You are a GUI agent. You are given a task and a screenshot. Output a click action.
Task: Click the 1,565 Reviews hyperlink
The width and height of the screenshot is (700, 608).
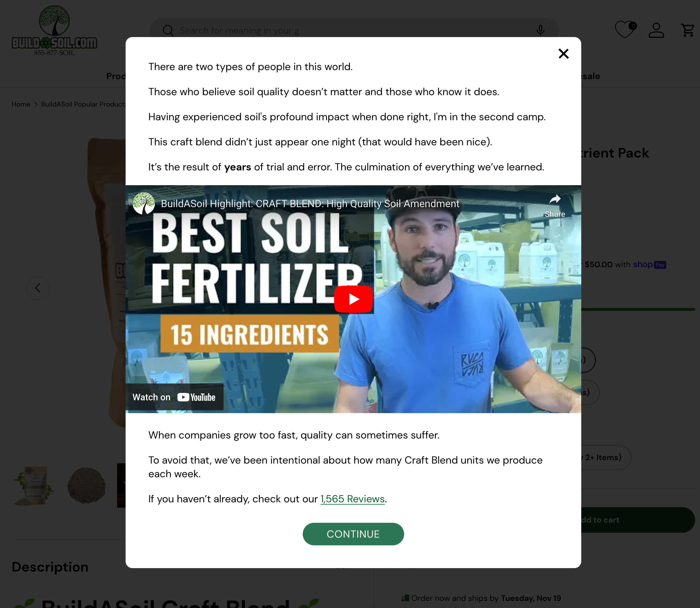tap(352, 498)
